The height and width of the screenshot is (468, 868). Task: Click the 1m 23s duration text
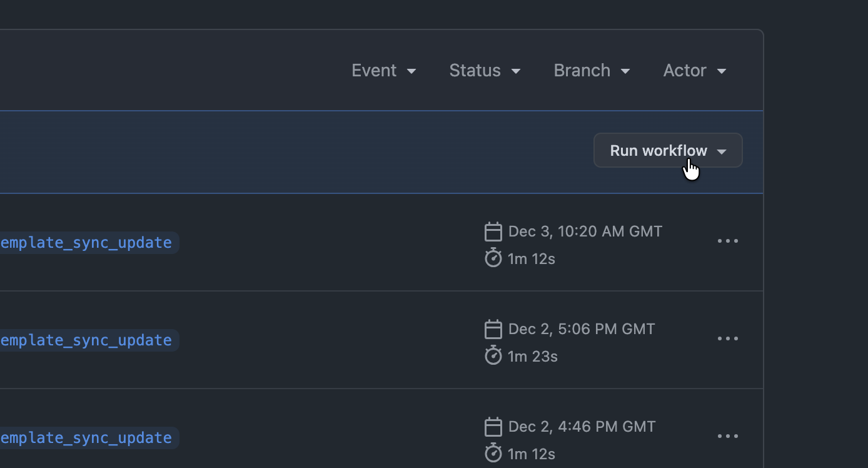coord(532,357)
